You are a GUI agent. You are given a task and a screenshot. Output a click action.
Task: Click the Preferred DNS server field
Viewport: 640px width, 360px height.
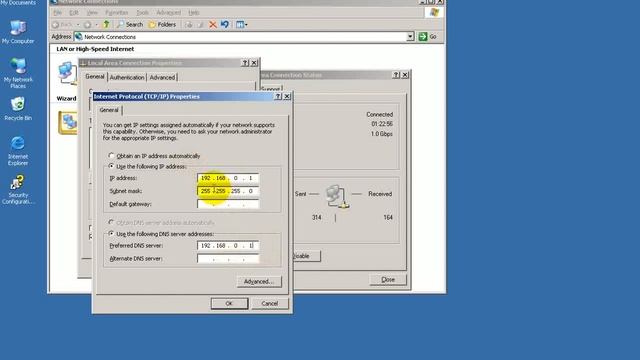click(228, 246)
